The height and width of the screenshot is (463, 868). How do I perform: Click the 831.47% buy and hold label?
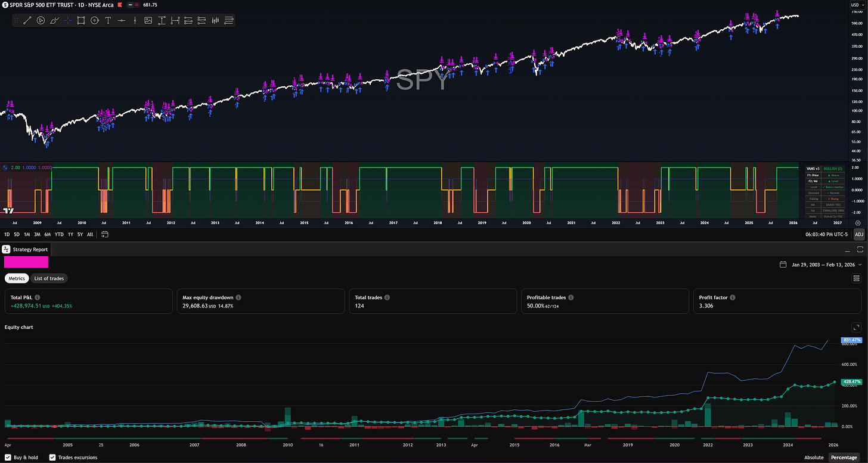pyautogui.click(x=850, y=340)
